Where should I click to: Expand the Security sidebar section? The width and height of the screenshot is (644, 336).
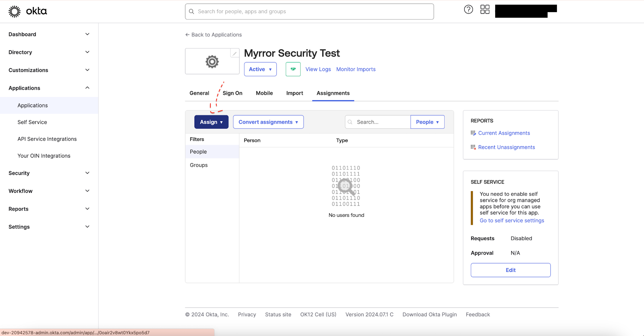49,173
